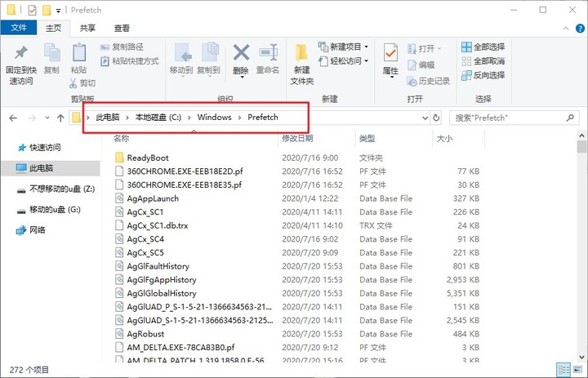Click the search magnifier icon
Screen dimensions: 588x378
[570, 118]
